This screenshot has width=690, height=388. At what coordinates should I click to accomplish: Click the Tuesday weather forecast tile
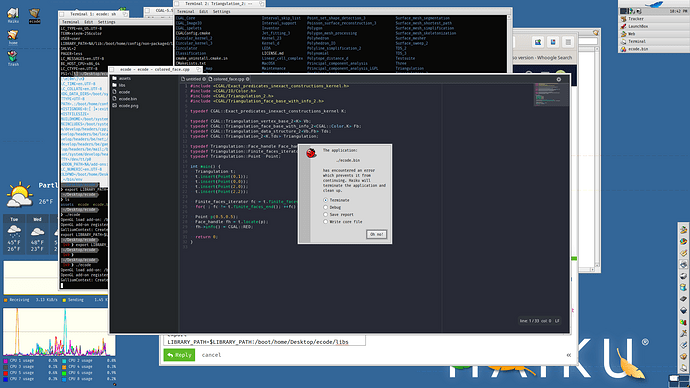tap(14, 234)
